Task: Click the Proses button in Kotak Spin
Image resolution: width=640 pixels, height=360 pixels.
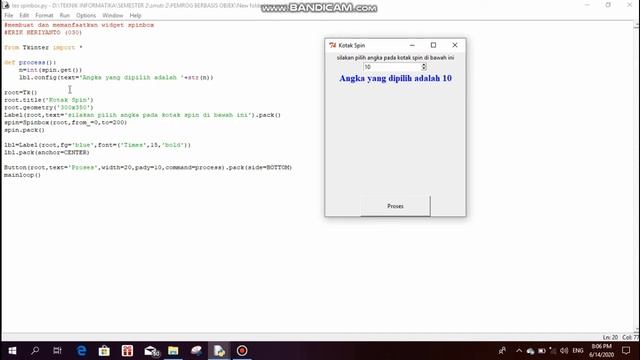Action: click(395, 206)
